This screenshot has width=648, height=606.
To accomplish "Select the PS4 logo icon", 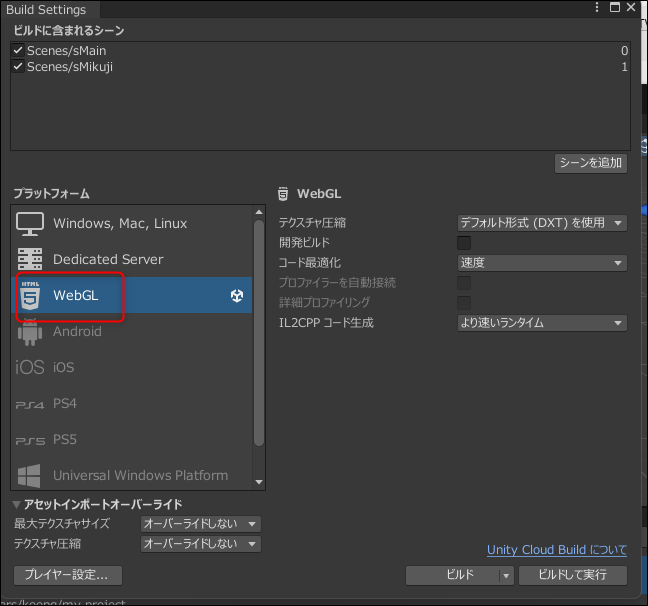I will point(30,405).
